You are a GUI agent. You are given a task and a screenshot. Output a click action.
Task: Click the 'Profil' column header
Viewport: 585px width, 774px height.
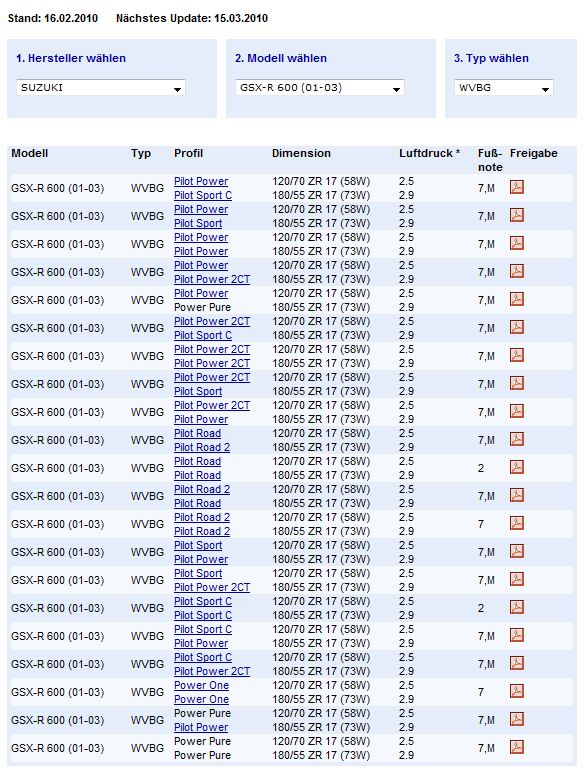coord(189,154)
